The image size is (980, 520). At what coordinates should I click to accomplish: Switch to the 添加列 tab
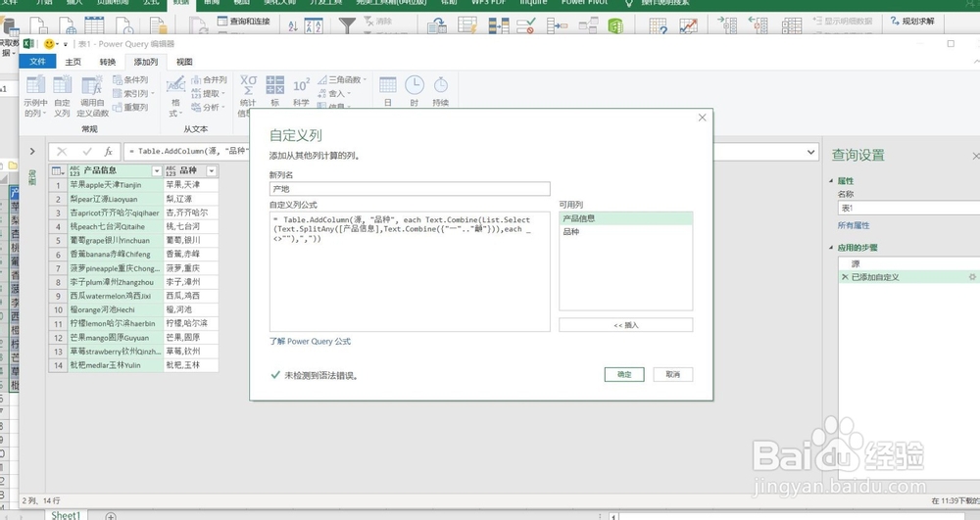click(x=146, y=62)
